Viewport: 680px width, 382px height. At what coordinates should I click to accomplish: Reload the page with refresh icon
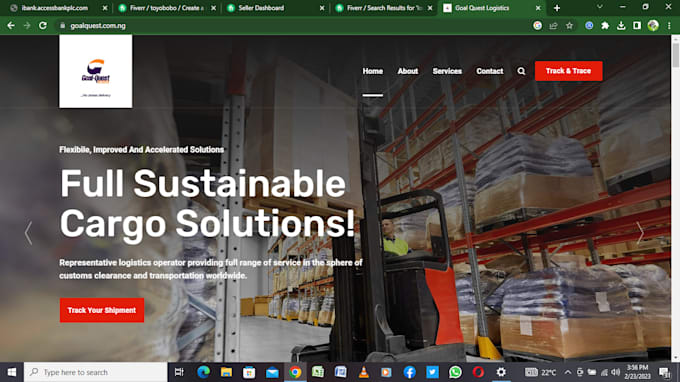coord(42,26)
